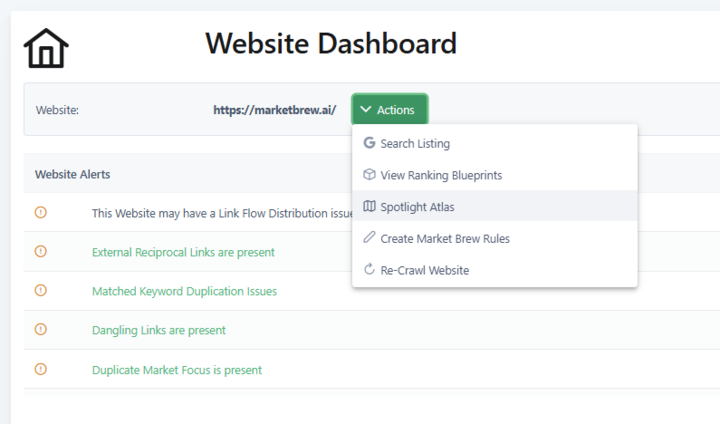The image size is (720, 424).
Task: Click alert icon beside Duplicate Market Focus
Action: 41,369
